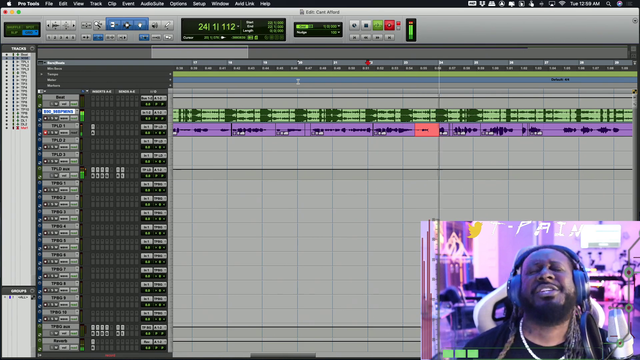
Task: Click the highlighted region in Universe view
Action: pos(200,52)
